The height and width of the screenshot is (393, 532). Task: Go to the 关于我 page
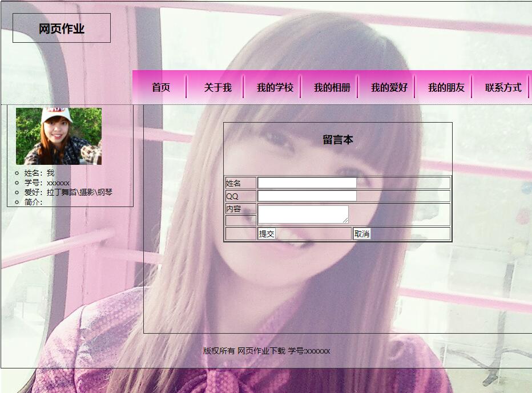[x=217, y=87]
